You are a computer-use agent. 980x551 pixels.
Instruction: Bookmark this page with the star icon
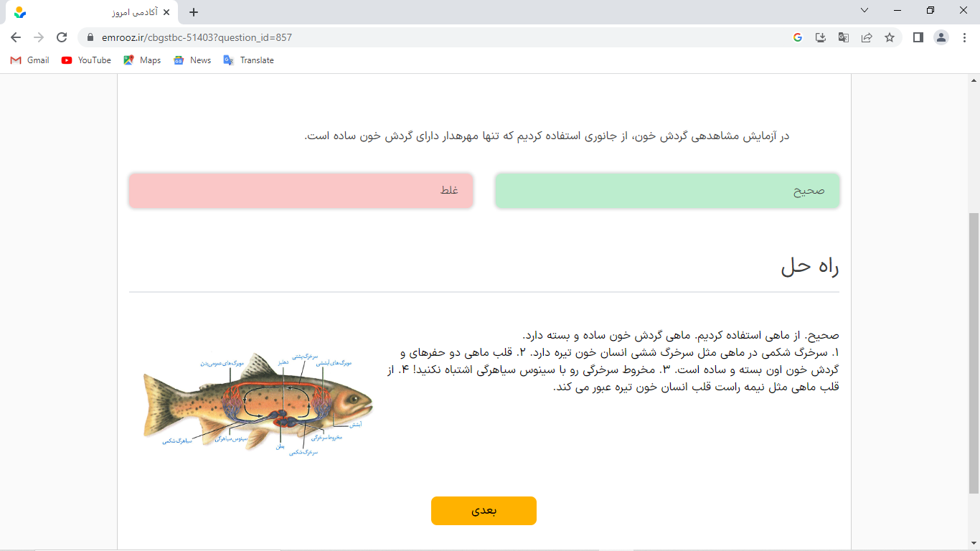tap(890, 37)
